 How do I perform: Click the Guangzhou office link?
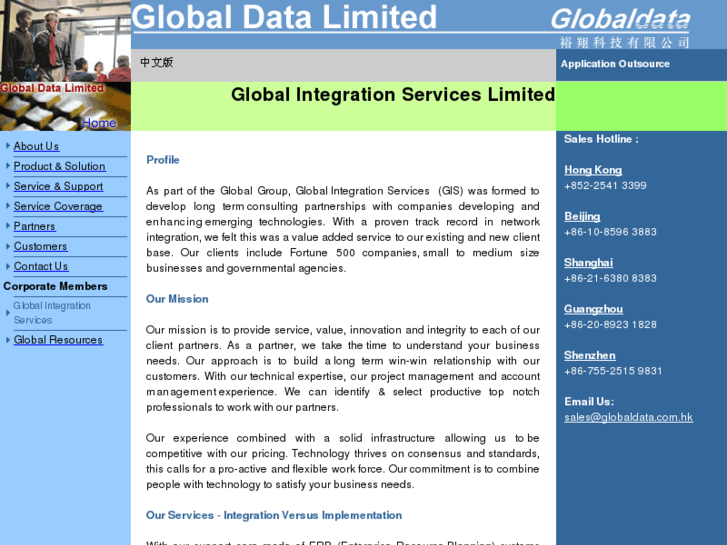[593, 309]
